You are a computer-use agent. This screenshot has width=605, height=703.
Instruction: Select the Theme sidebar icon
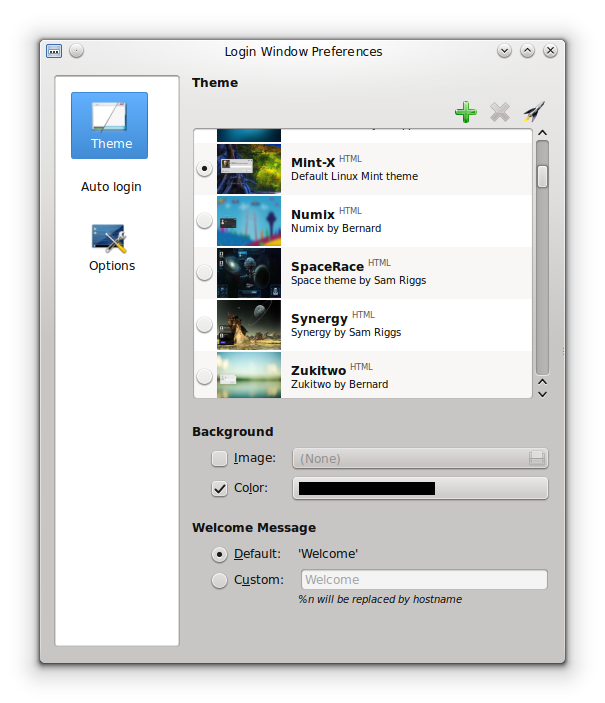pyautogui.click(x=109, y=126)
